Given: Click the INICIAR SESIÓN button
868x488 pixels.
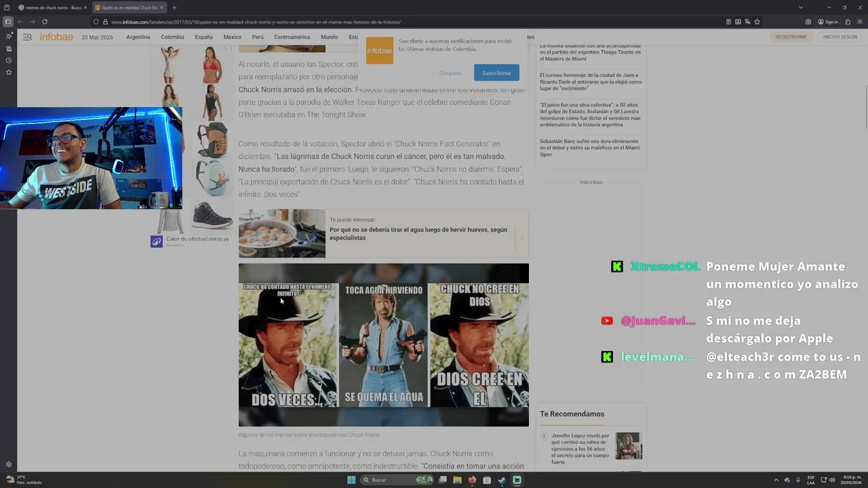Looking at the screenshot, I should tap(840, 37).
